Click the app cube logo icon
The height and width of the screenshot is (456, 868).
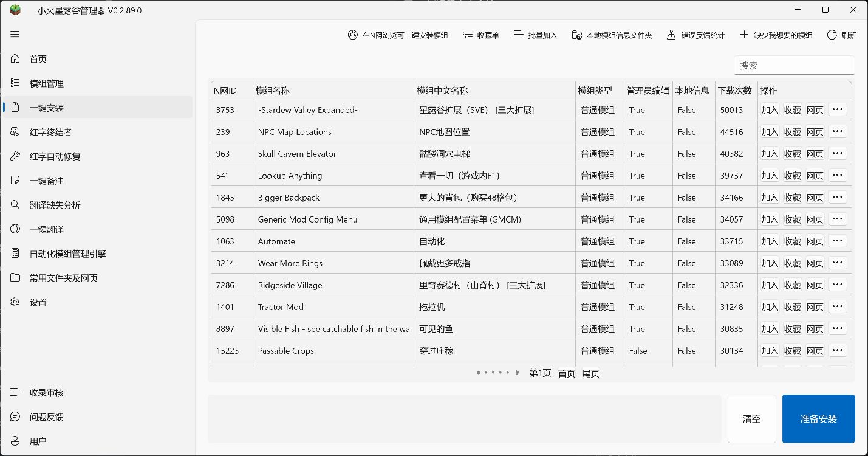[15, 10]
